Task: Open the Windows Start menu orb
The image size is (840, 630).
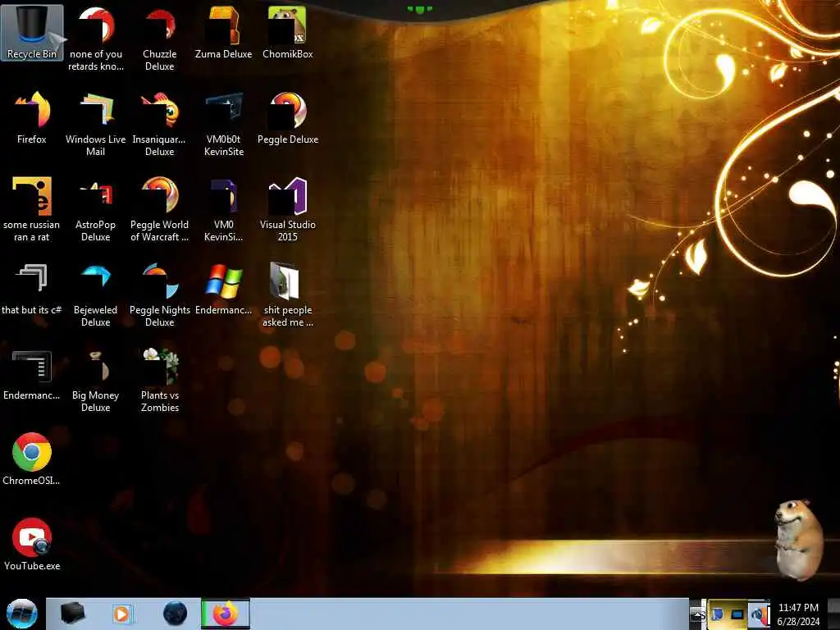Action: click(x=21, y=614)
